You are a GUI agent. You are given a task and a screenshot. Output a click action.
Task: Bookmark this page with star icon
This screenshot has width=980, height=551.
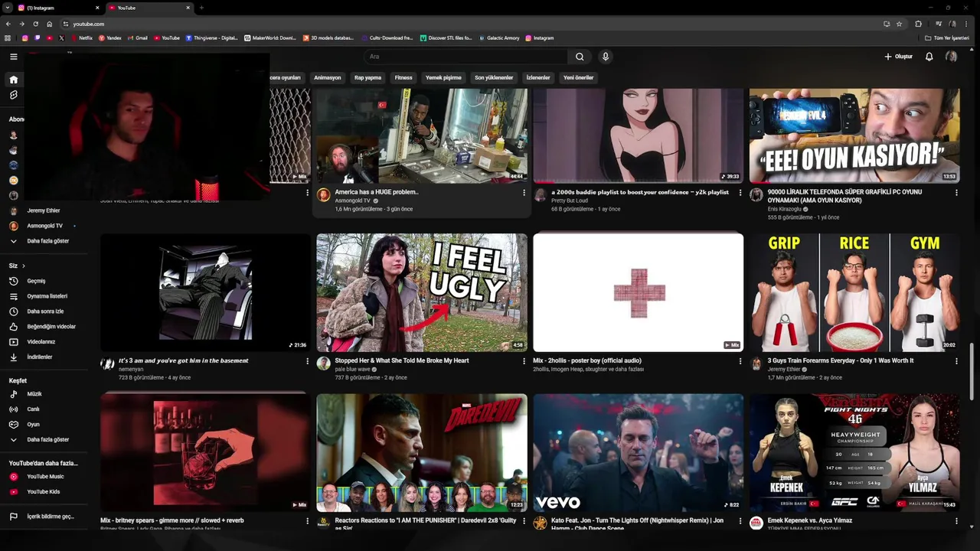pos(899,24)
